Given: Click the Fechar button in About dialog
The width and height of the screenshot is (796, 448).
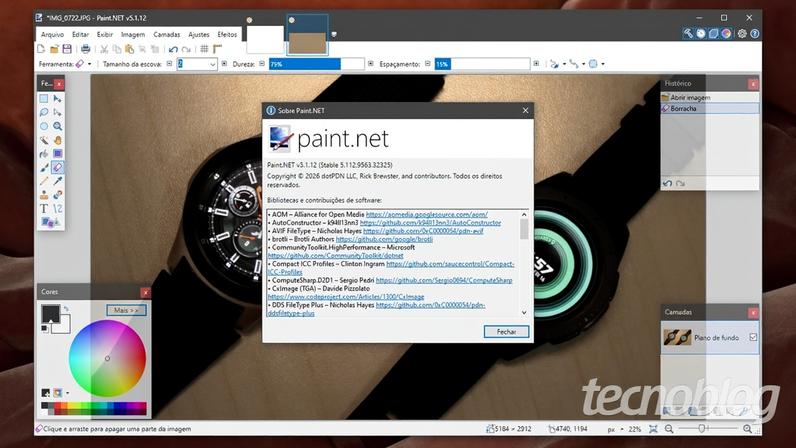Looking at the screenshot, I should coord(506,332).
